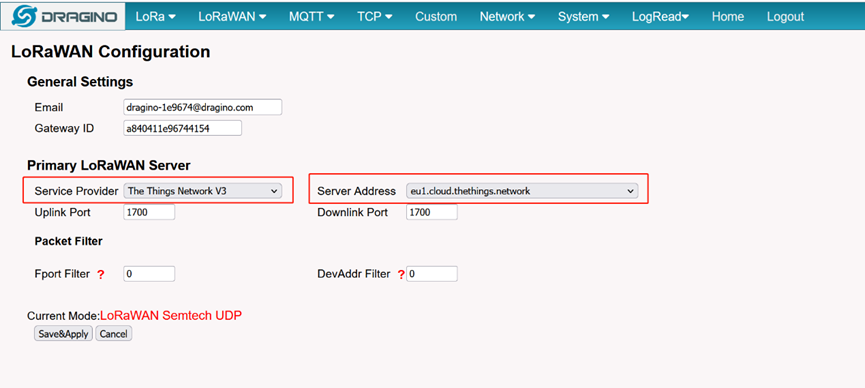865x388 pixels.
Task: Open the System menu
Action: (x=583, y=17)
